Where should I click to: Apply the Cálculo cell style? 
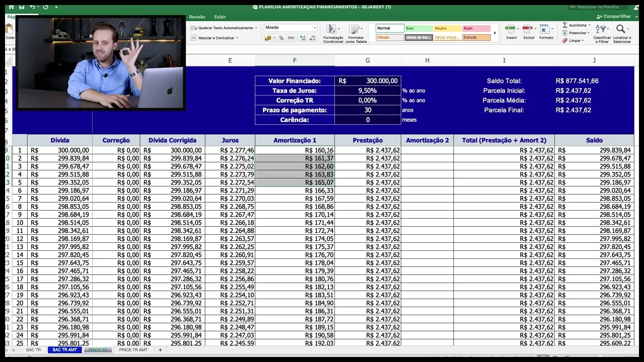[x=390, y=37]
